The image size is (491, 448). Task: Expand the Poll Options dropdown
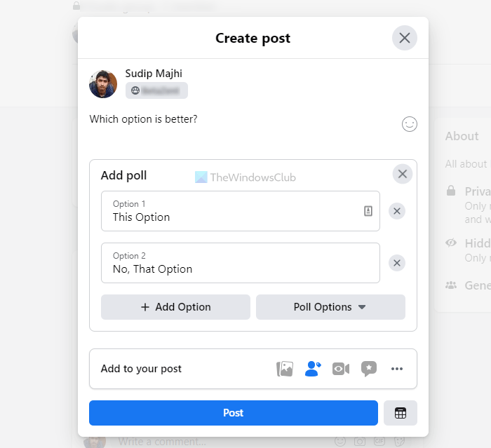tap(330, 307)
